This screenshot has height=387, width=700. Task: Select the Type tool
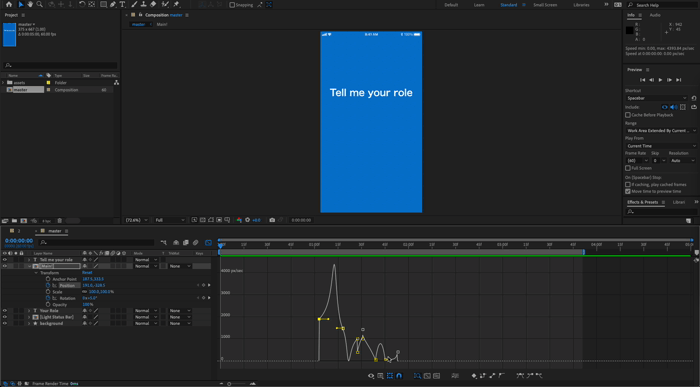122,4
